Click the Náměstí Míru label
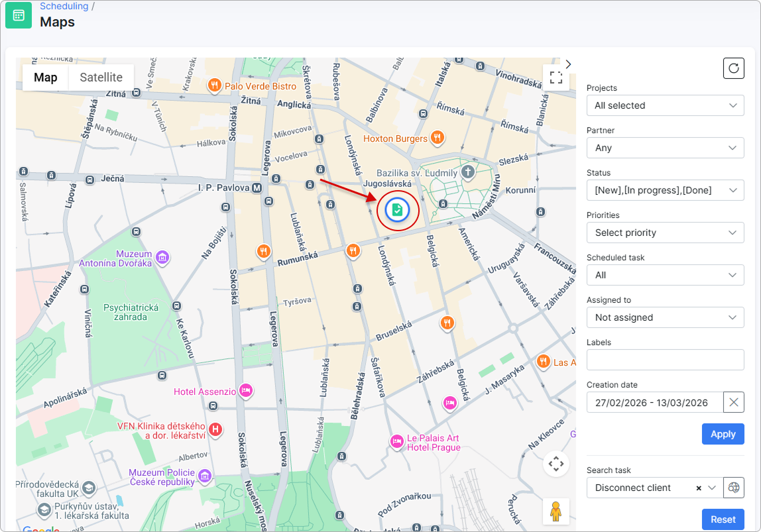Image resolution: width=761 pixels, height=532 pixels. [487, 197]
